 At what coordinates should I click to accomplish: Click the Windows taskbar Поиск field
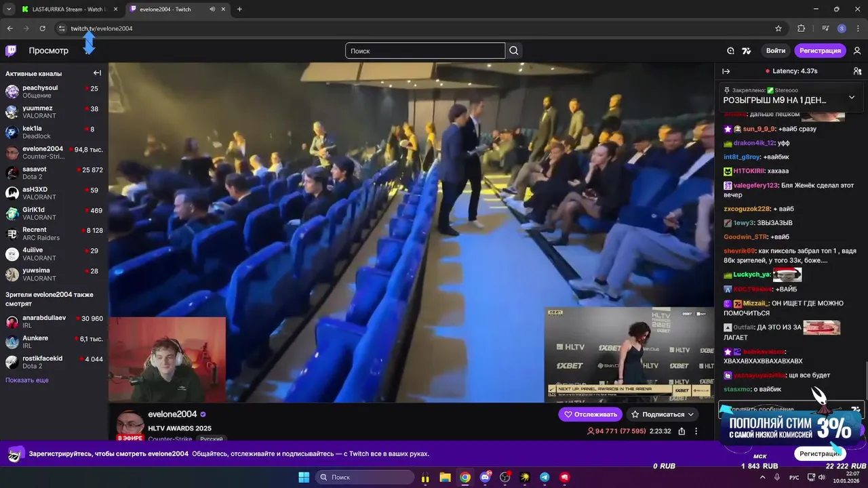(x=365, y=477)
